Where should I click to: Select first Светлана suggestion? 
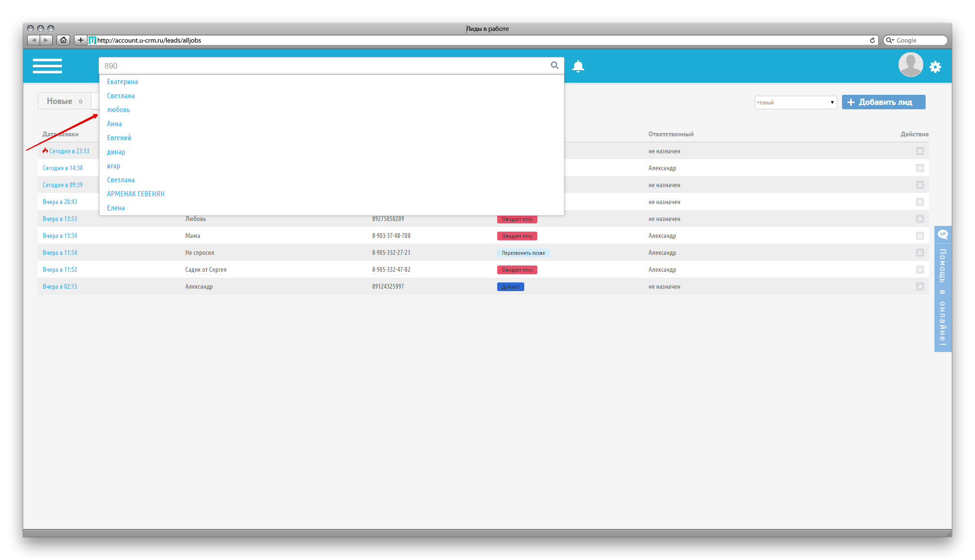click(121, 96)
